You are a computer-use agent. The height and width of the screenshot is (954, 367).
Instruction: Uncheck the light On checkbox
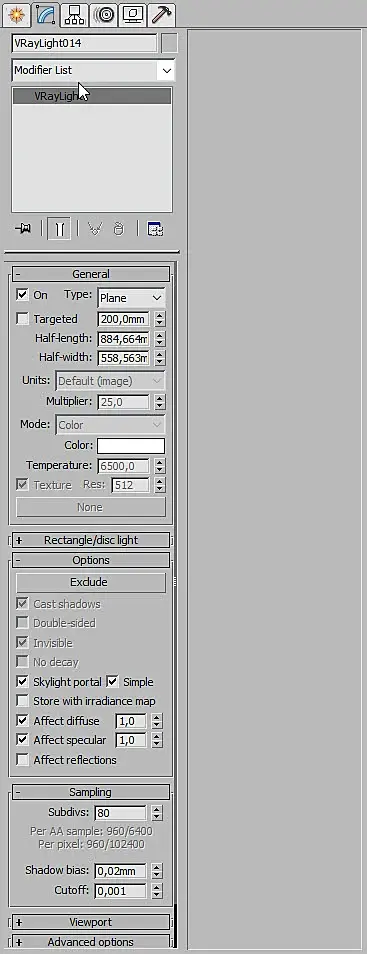[23, 294]
